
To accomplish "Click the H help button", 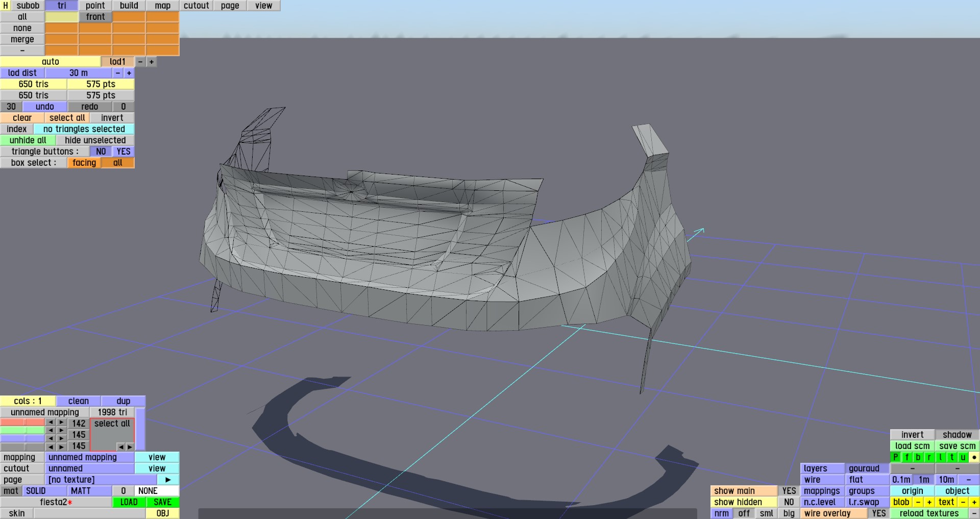I will pyautogui.click(x=6, y=6).
